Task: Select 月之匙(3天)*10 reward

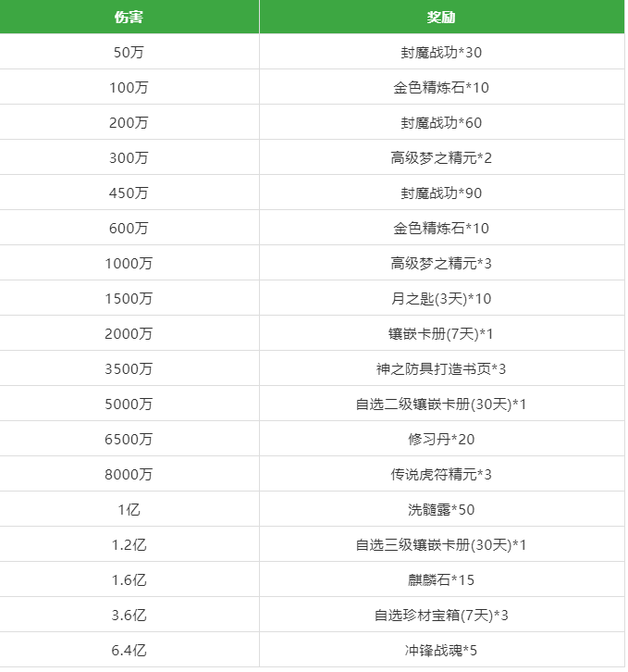Action: [442, 298]
